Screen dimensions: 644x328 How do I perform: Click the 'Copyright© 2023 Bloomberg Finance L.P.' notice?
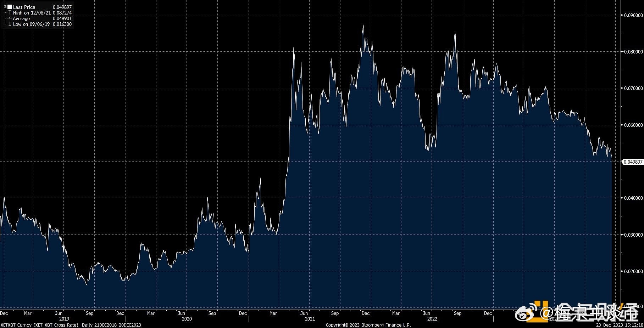[368, 325]
